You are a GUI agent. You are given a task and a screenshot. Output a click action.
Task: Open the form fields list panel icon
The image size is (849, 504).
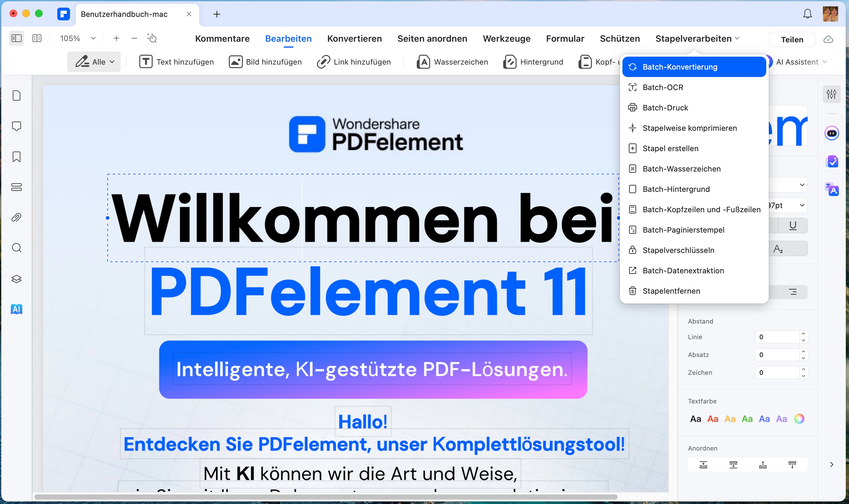[16, 187]
